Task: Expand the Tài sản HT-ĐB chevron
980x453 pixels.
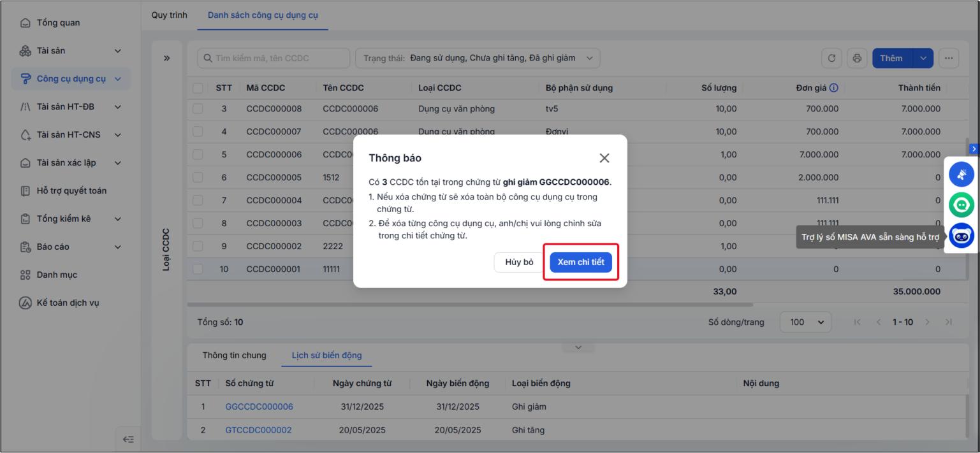Action: point(117,107)
